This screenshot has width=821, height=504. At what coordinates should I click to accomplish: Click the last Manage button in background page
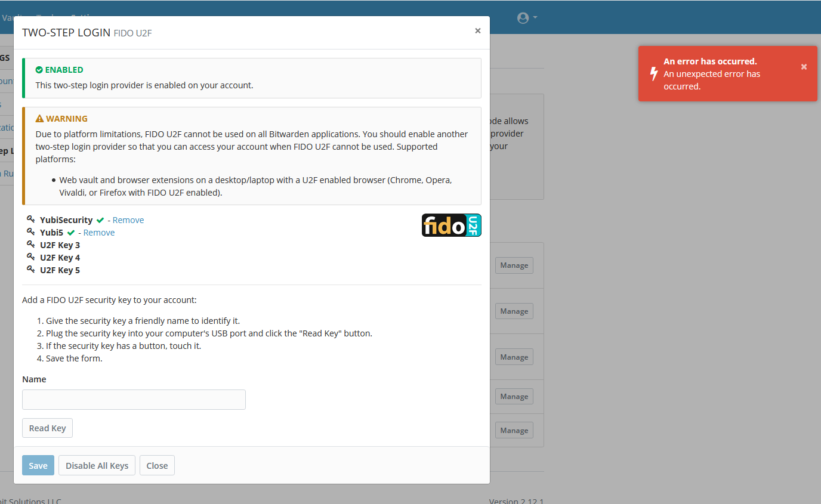tap(514, 431)
